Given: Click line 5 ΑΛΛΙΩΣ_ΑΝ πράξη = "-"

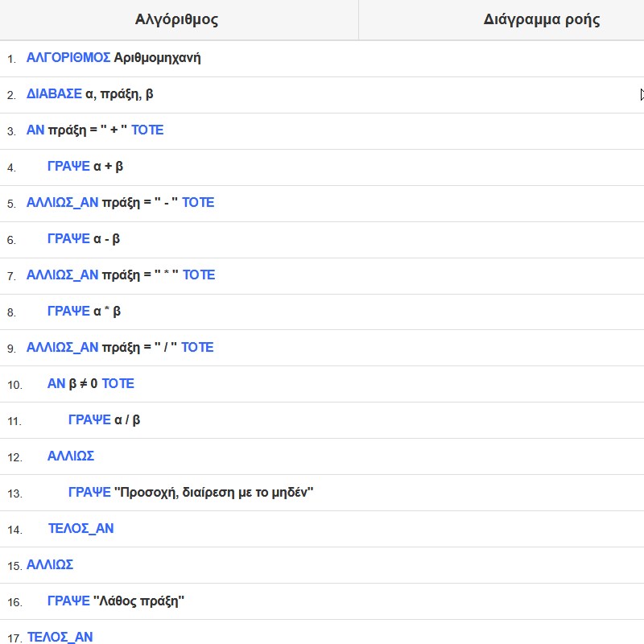Looking at the screenshot, I should coord(120,203).
